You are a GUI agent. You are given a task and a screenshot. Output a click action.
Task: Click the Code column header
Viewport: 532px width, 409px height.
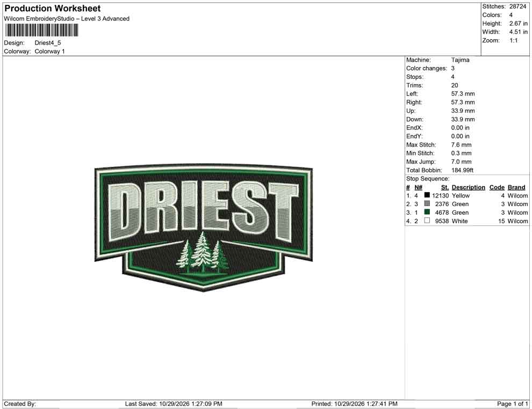pos(497,187)
